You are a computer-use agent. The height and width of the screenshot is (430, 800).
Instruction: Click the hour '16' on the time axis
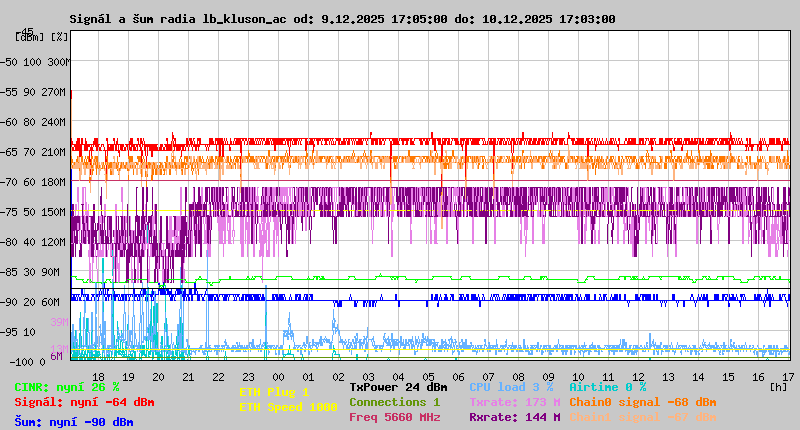(759, 377)
